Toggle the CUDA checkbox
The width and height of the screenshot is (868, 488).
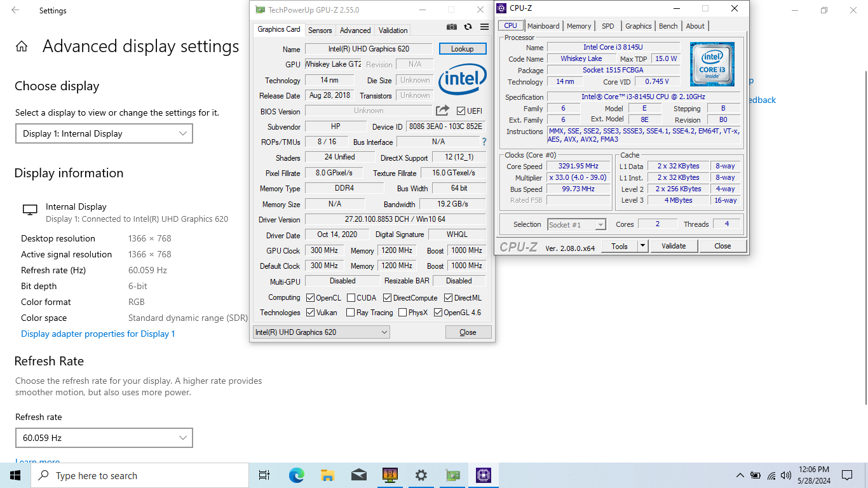(351, 298)
